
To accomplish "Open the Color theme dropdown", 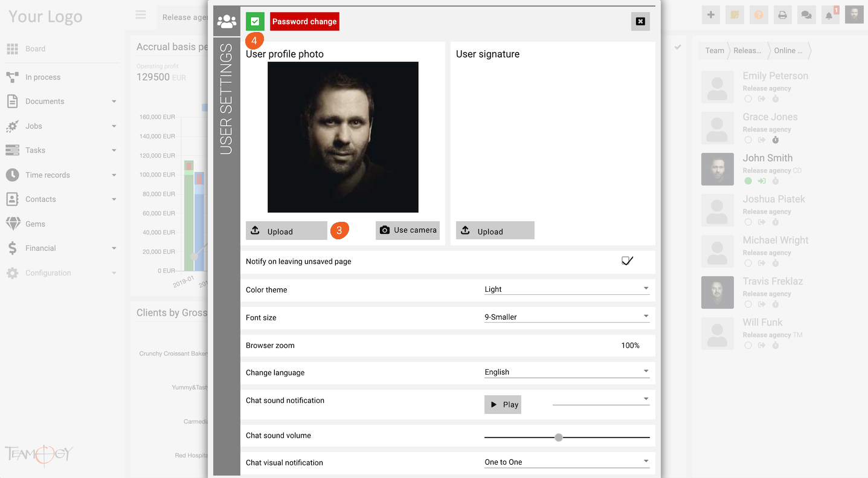I will coord(567,289).
